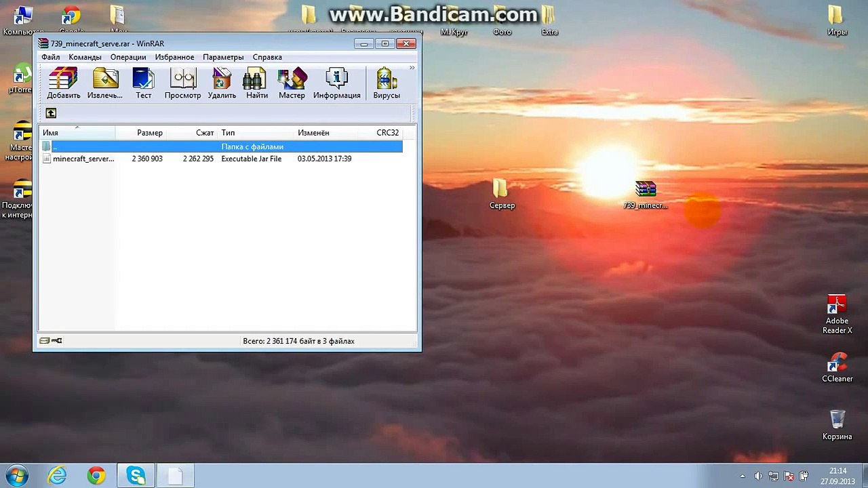Launch the Мастер (Wizard) tool
868x488 pixels.
[x=292, y=83]
